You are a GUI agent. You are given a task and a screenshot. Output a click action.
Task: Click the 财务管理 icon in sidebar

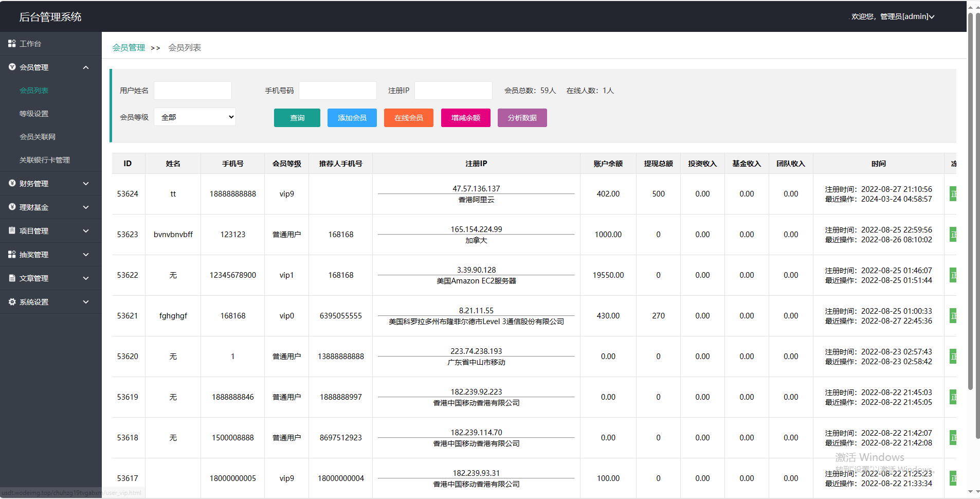(x=12, y=184)
